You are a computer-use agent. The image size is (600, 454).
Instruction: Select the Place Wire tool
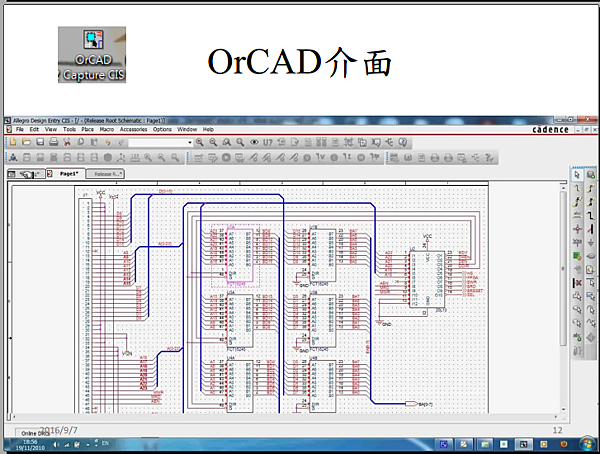[577, 188]
